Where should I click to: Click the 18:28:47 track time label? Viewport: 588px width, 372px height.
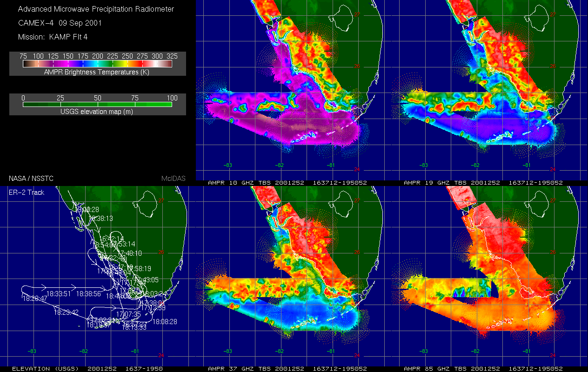(34, 298)
